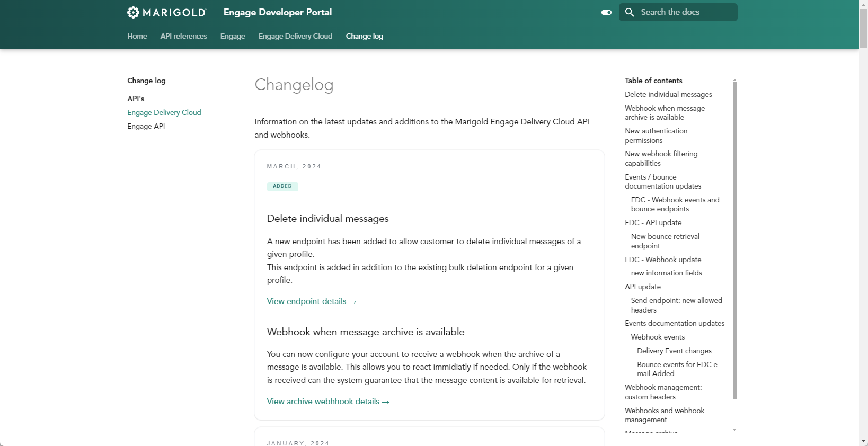
Task: Click the Marigold logo icon
Action: click(x=133, y=12)
